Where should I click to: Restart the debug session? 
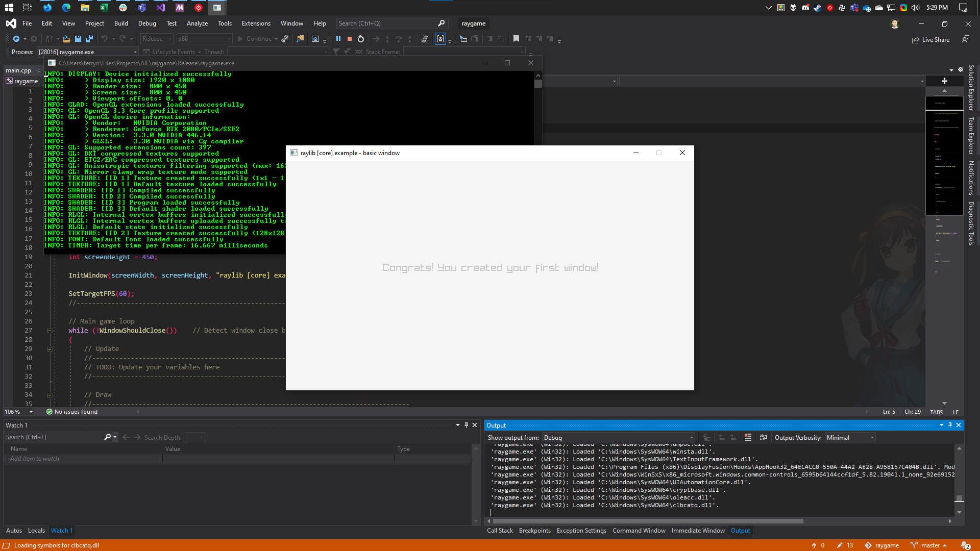coord(361,39)
